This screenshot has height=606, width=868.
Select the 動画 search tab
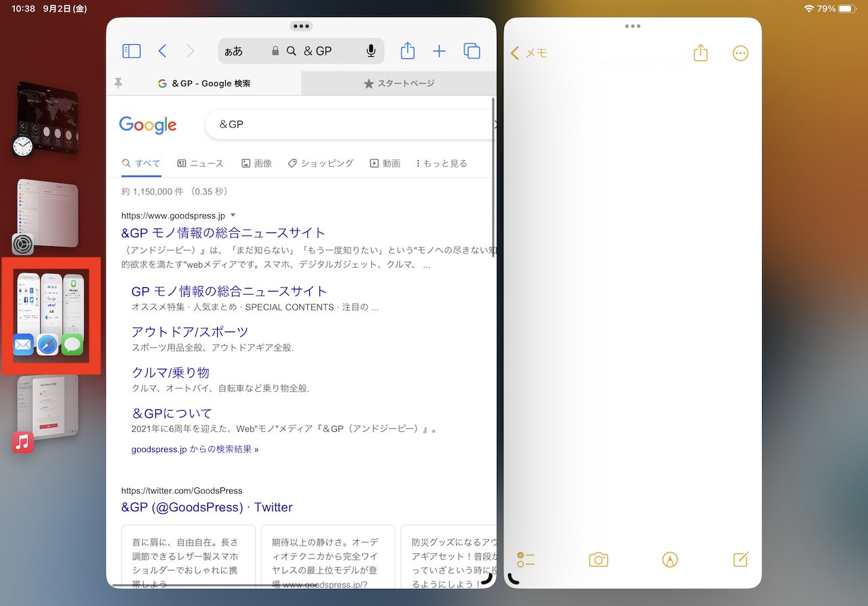pos(384,163)
